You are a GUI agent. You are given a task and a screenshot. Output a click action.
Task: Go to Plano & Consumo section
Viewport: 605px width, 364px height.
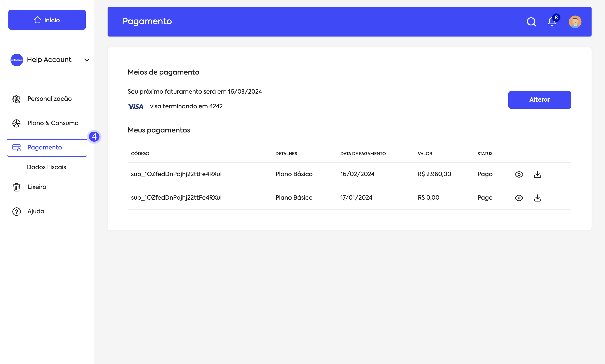pos(53,123)
